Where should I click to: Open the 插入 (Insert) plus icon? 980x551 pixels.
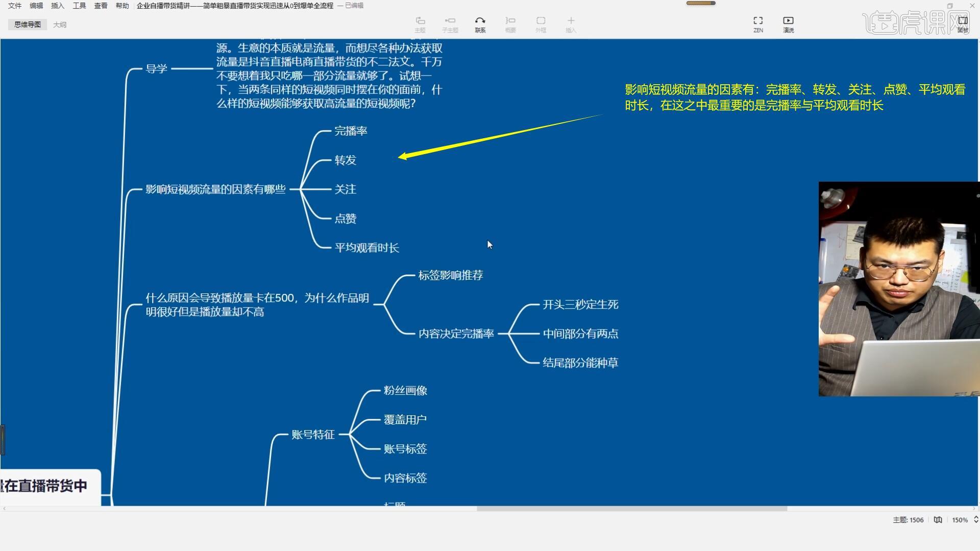571,24
